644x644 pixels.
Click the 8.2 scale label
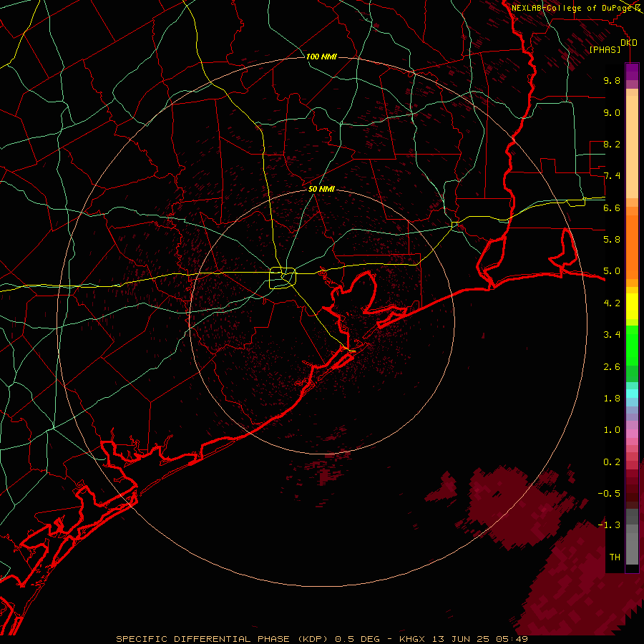point(612,144)
